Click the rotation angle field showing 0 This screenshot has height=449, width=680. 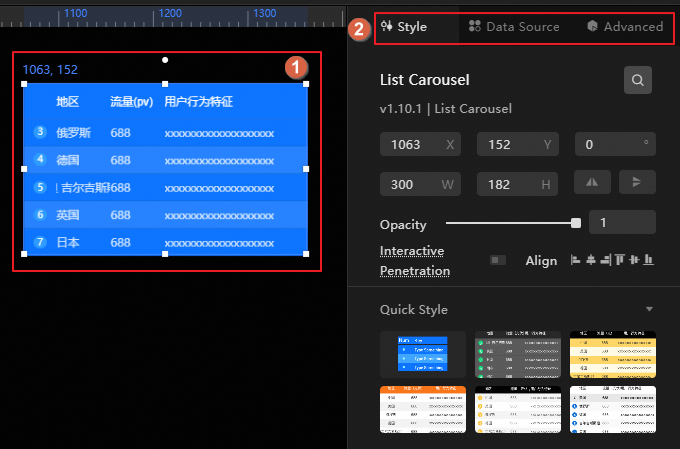(615, 144)
